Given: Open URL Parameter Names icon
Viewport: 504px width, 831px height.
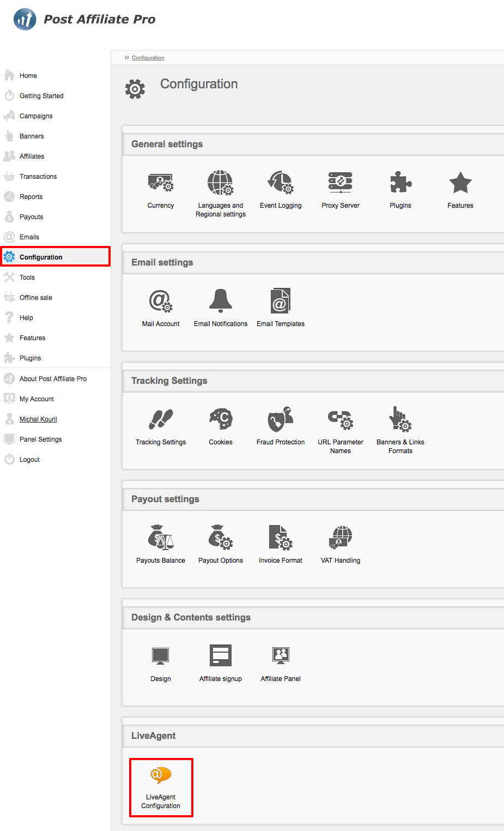Looking at the screenshot, I should coord(341,420).
